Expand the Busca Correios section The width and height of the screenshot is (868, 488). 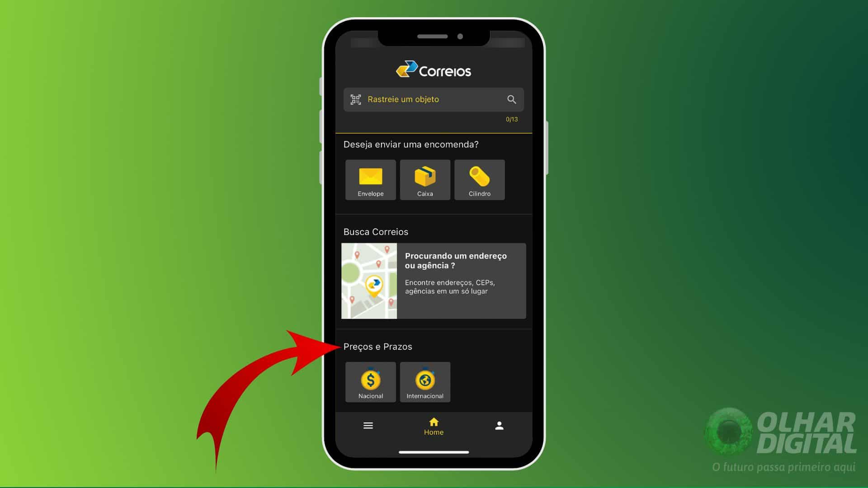click(434, 280)
